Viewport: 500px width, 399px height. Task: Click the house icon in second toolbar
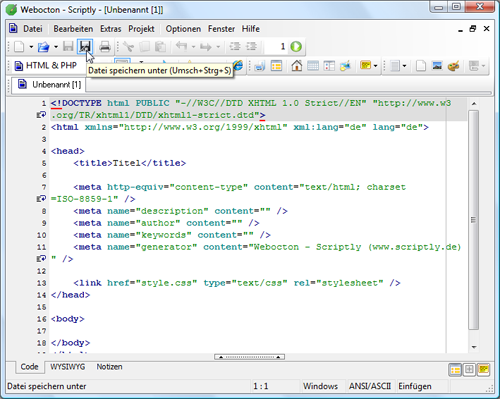tap(296, 65)
